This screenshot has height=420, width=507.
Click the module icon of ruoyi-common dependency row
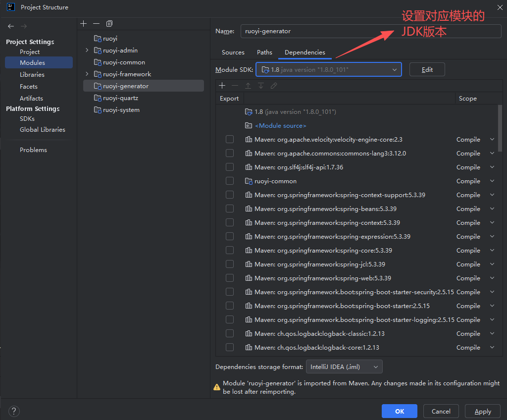tap(249, 181)
